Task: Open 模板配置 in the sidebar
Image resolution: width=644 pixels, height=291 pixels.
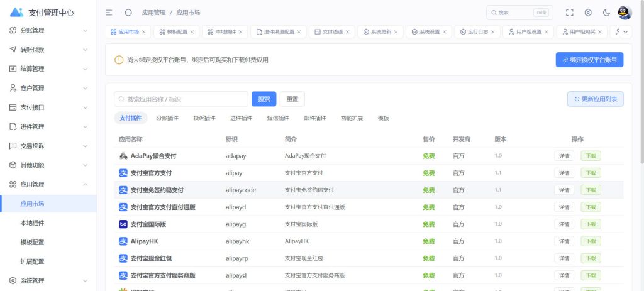Action: (x=33, y=242)
